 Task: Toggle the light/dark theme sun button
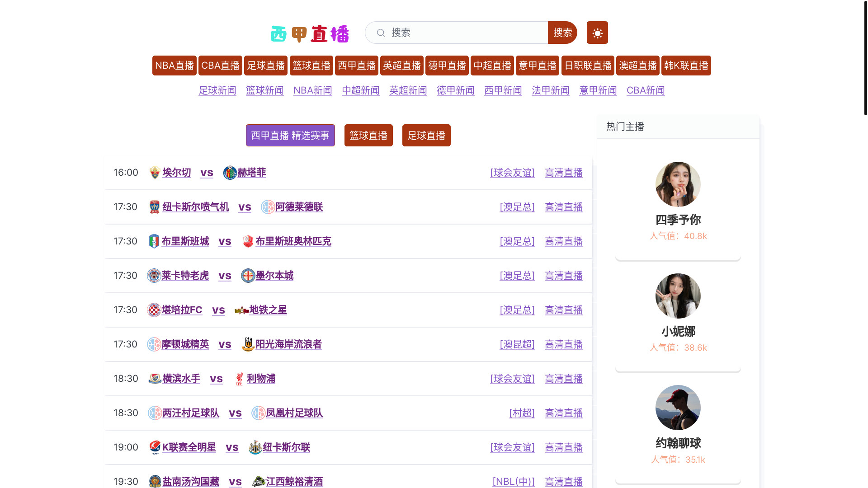(597, 33)
